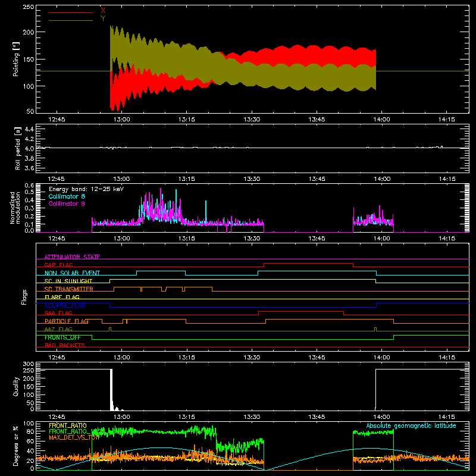This screenshot has height=476, width=476.
Task: Click the green FRONTS_OFF label
Action: pyautogui.click(x=62, y=337)
